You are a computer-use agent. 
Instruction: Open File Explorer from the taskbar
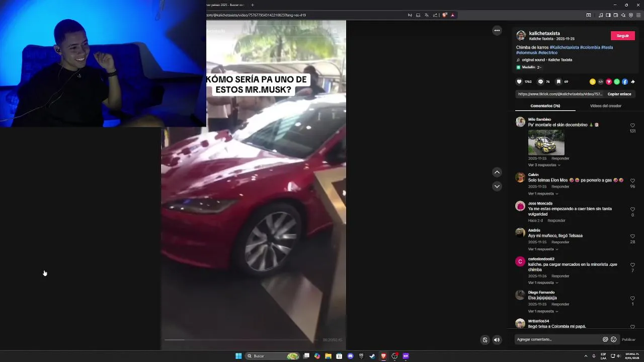tap(328, 356)
